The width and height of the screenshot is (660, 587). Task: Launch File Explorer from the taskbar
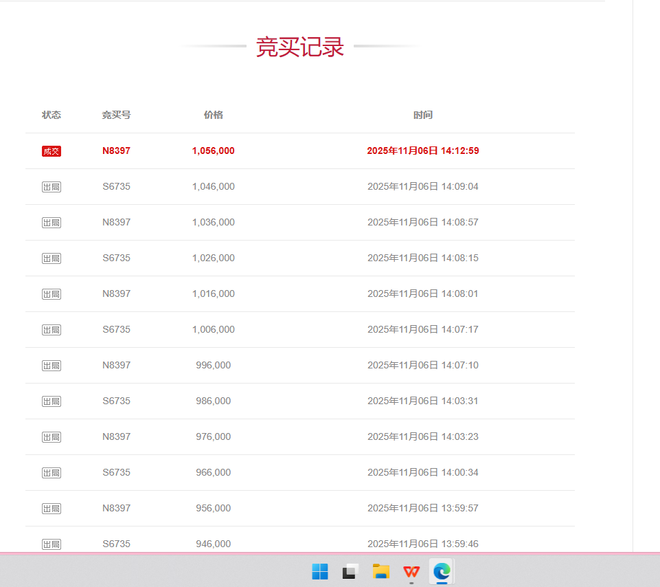pyautogui.click(x=381, y=572)
